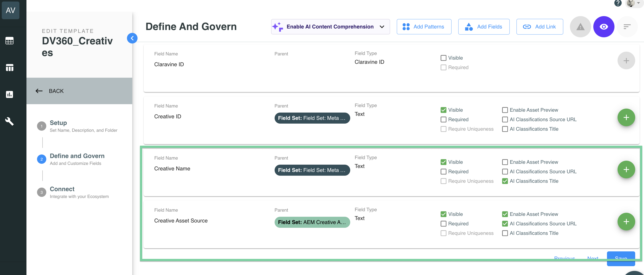Click green plus button for Creative Name
The image size is (644, 275).
[626, 170]
